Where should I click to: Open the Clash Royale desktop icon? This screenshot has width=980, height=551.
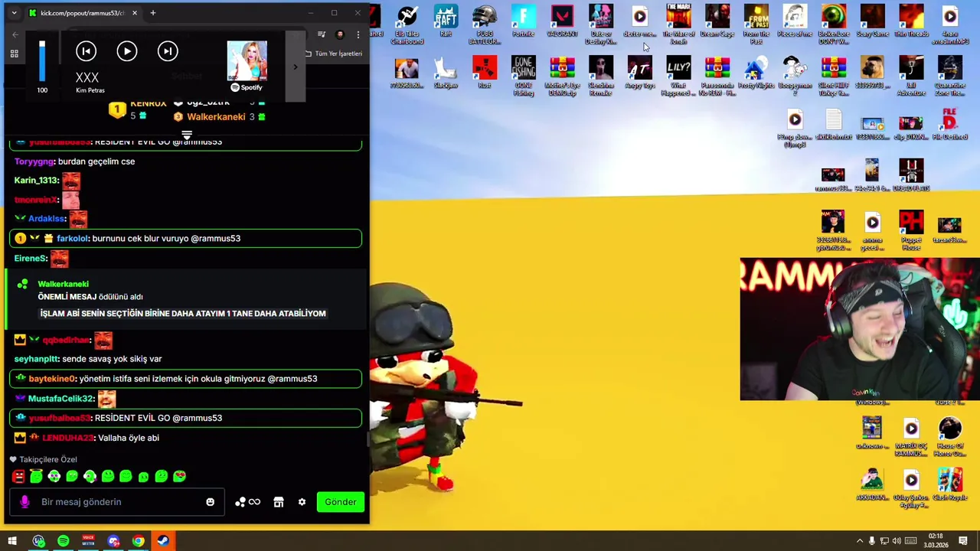(x=950, y=484)
